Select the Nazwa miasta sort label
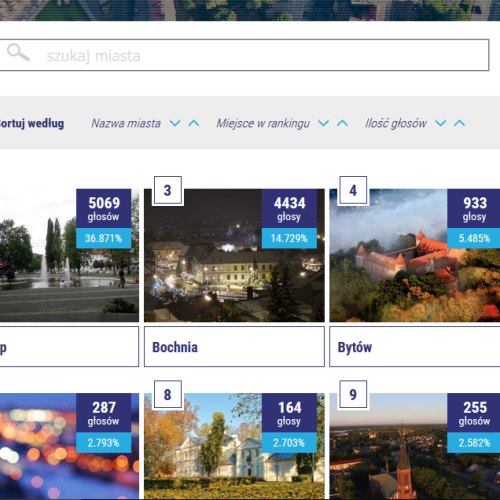The height and width of the screenshot is (500, 500). coord(126,124)
